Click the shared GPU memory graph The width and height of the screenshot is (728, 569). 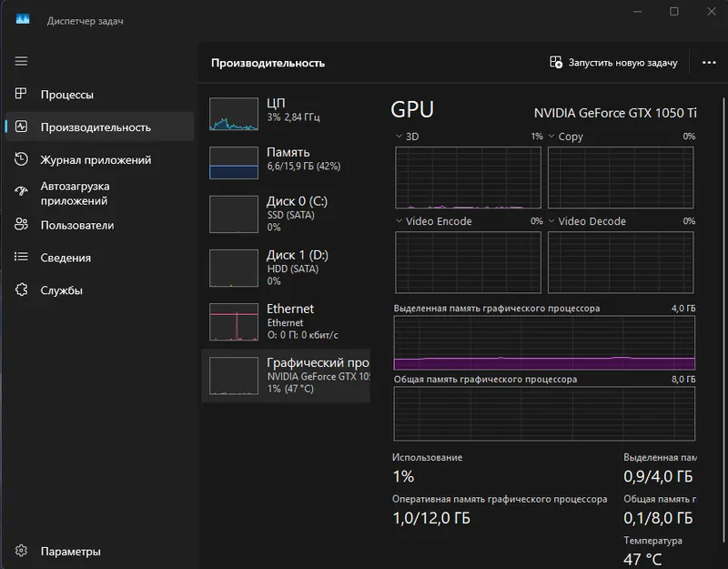(x=544, y=413)
